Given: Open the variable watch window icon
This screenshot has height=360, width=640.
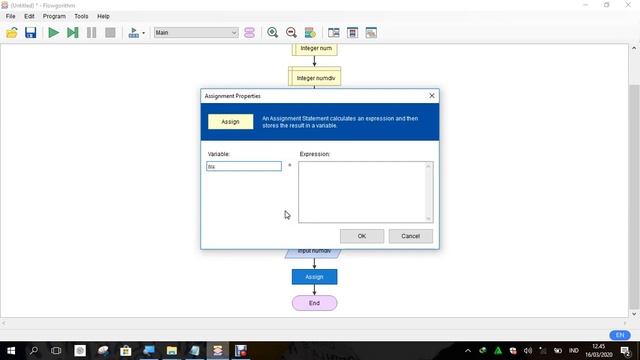Looking at the screenshot, I should (x=371, y=33).
